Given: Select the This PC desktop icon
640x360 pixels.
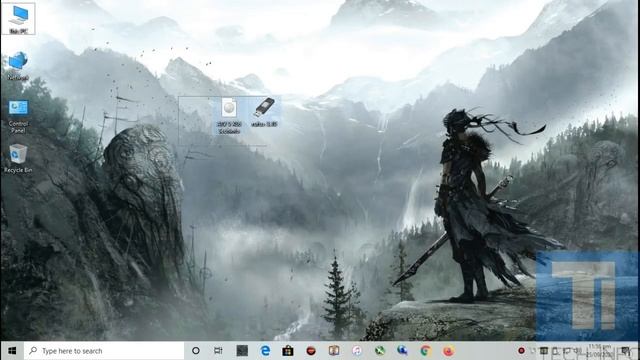Looking at the screenshot, I should pyautogui.click(x=18, y=19).
